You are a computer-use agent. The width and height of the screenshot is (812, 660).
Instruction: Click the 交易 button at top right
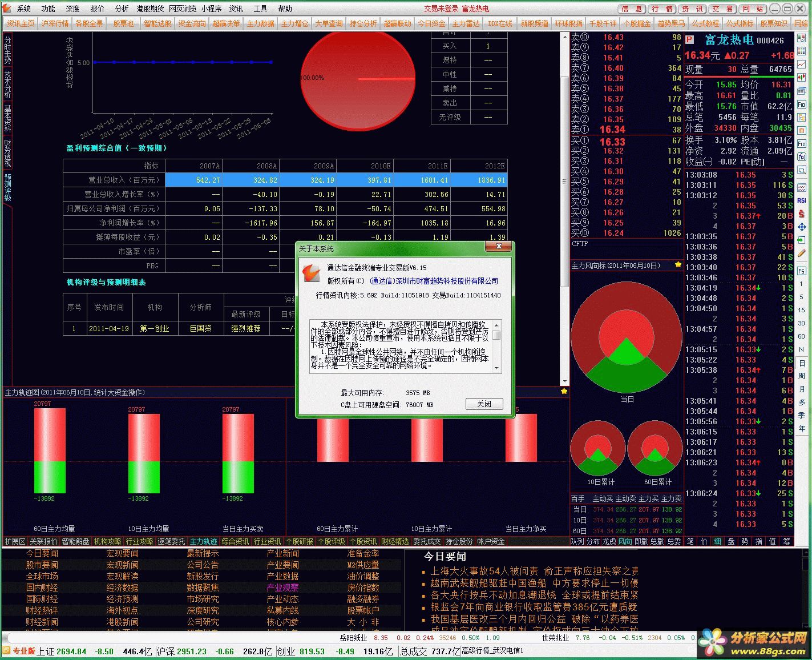[x=722, y=9]
